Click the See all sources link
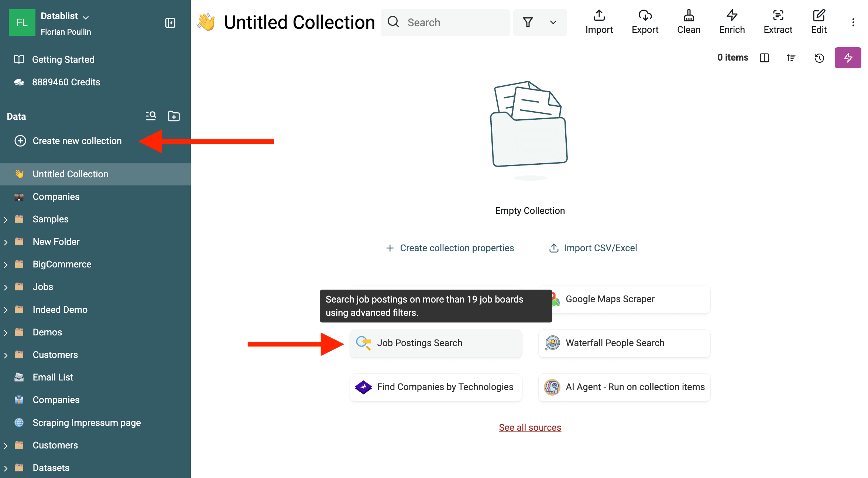The width and height of the screenshot is (868, 478). tap(530, 427)
